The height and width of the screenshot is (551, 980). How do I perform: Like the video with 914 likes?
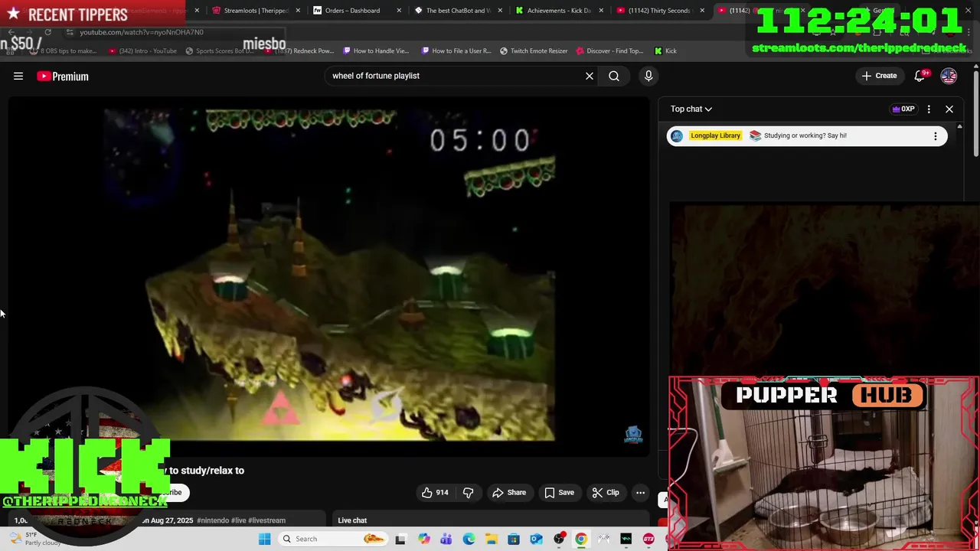(435, 493)
